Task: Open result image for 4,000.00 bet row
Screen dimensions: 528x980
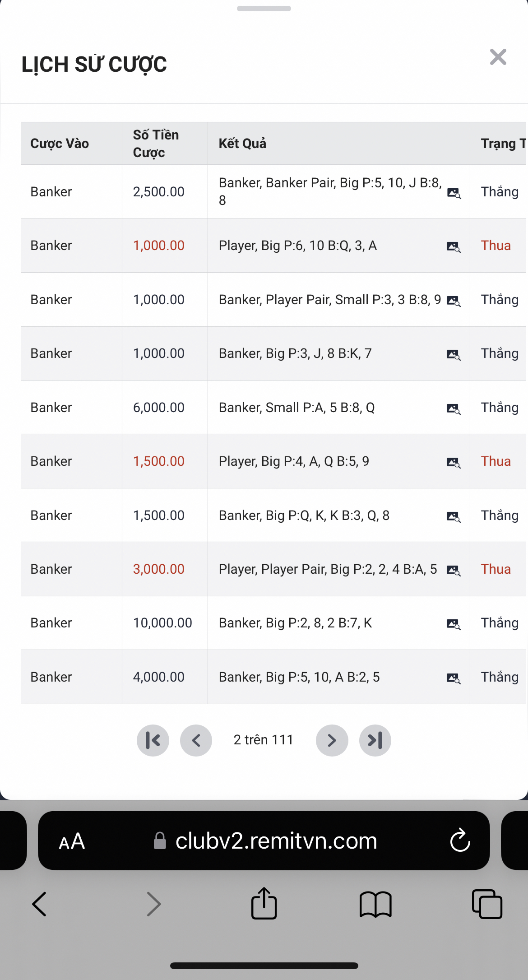Action: (454, 678)
